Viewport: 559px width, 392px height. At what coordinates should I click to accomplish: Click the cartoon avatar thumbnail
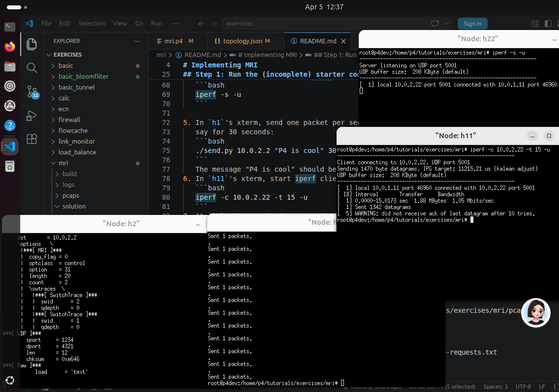click(535, 312)
